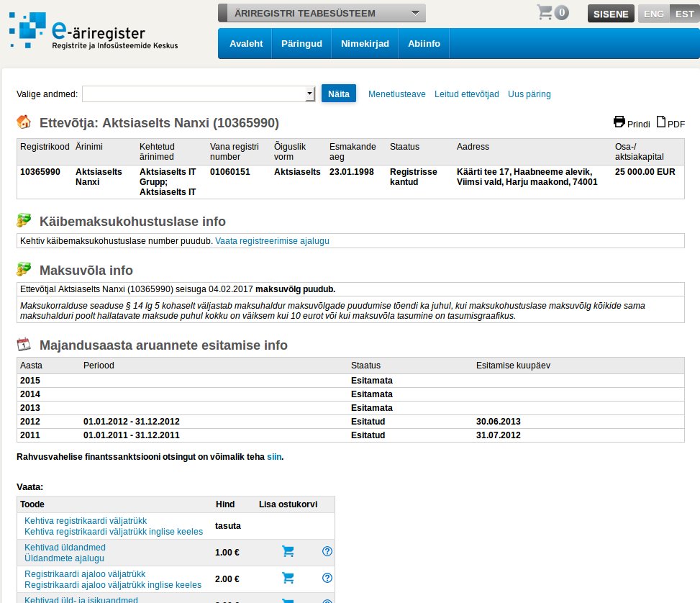Print the page with the printer icon
This screenshot has width=700, height=603.
click(619, 122)
